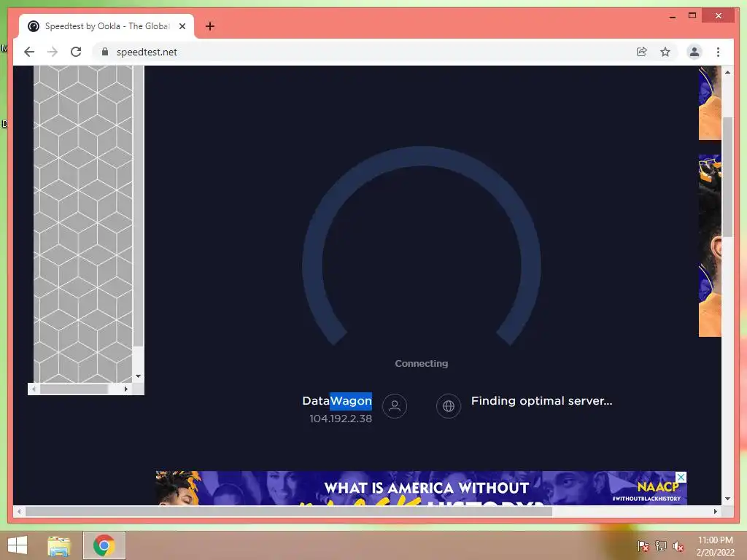Viewport: 747px width, 560px height.
Task: Click the page horizontal scrollbar thumb
Action: pos(289,511)
